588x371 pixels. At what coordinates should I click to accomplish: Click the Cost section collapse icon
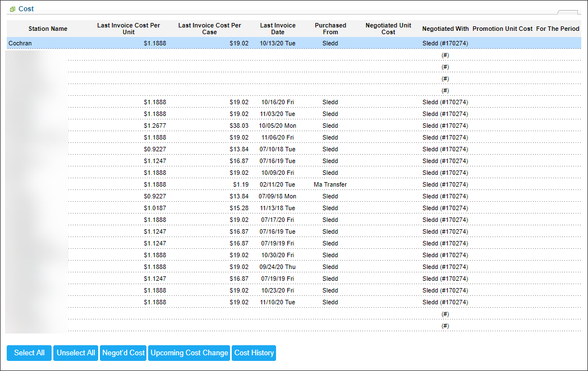(x=12, y=9)
